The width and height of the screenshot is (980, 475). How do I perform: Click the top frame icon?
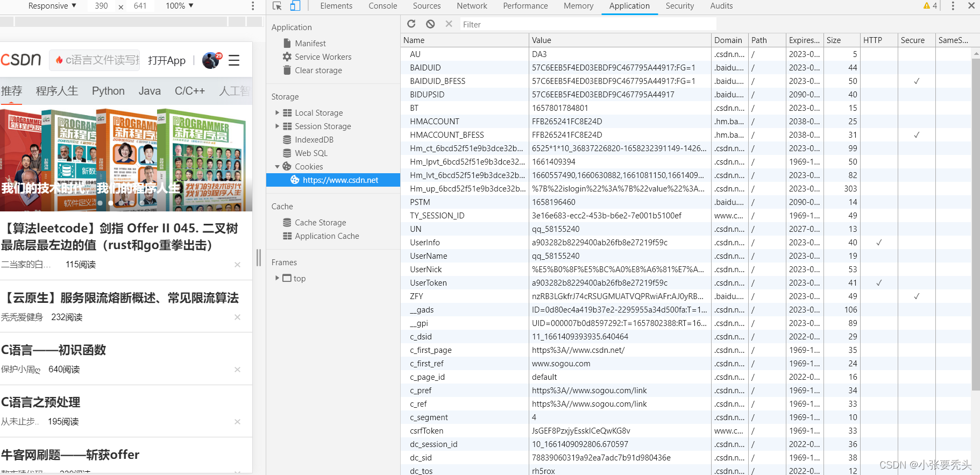click(287, 278)
